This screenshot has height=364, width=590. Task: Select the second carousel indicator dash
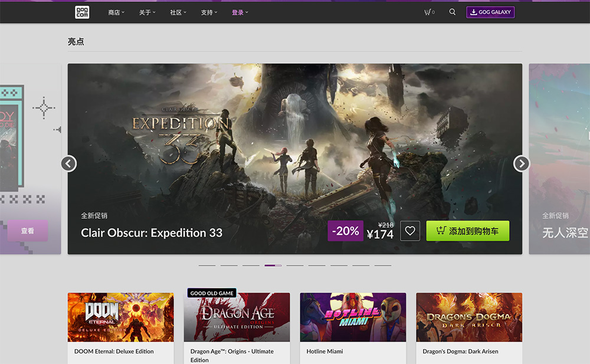[229, 265]
